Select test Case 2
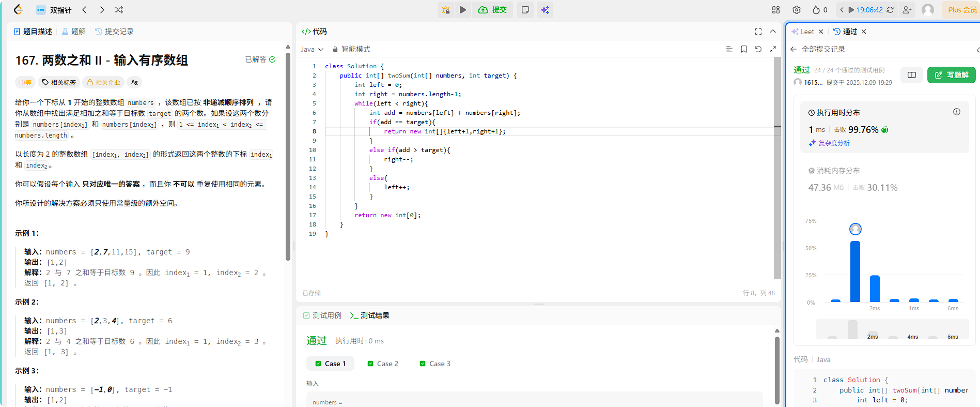Viewport: 980px width, 407px height. [383, 364]
